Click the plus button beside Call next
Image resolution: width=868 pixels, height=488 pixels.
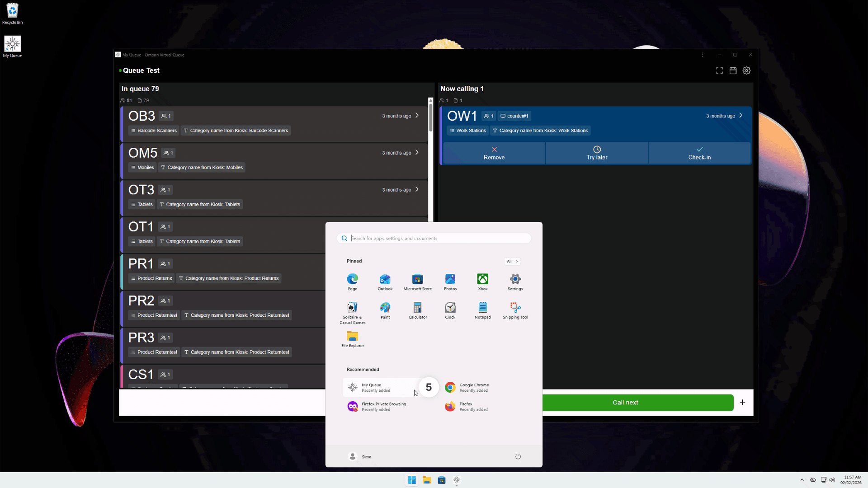click(x=742, y=403)
